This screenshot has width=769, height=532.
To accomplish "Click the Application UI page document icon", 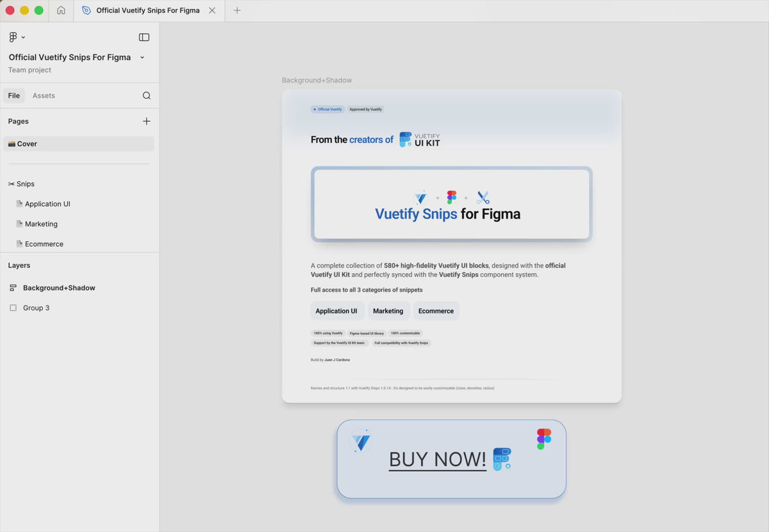I will (19, 204).
